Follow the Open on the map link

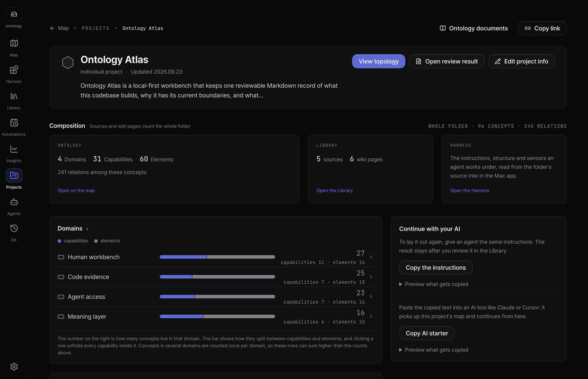click(x=76, y=190)
